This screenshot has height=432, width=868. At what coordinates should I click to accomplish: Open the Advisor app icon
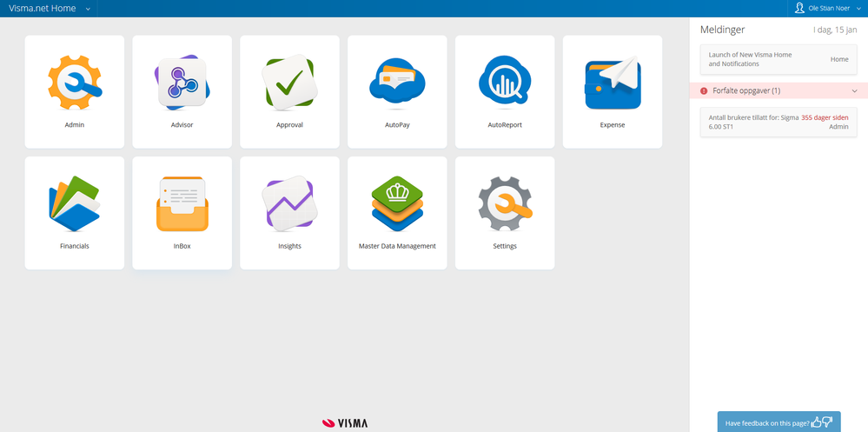coord(182,82)
